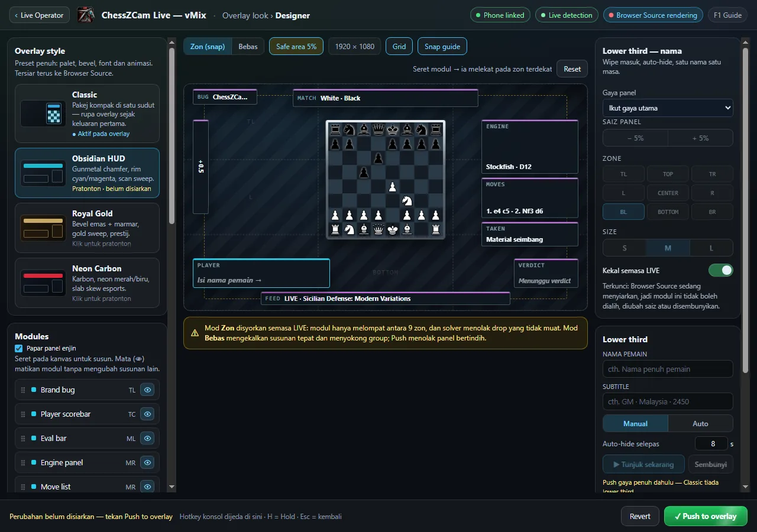
Task: Click the drag handle beside Engine panel
Action: pos(23,463)
